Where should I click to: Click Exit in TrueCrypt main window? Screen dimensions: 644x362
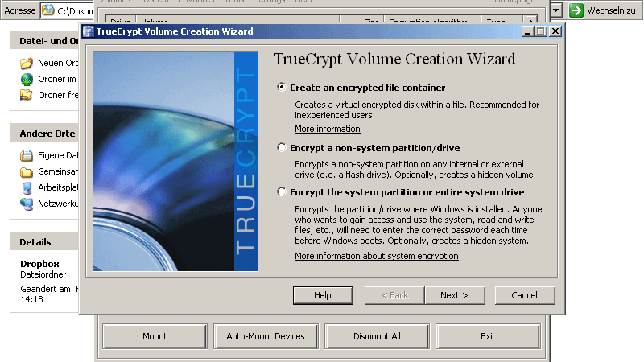(x=488, y=336)
